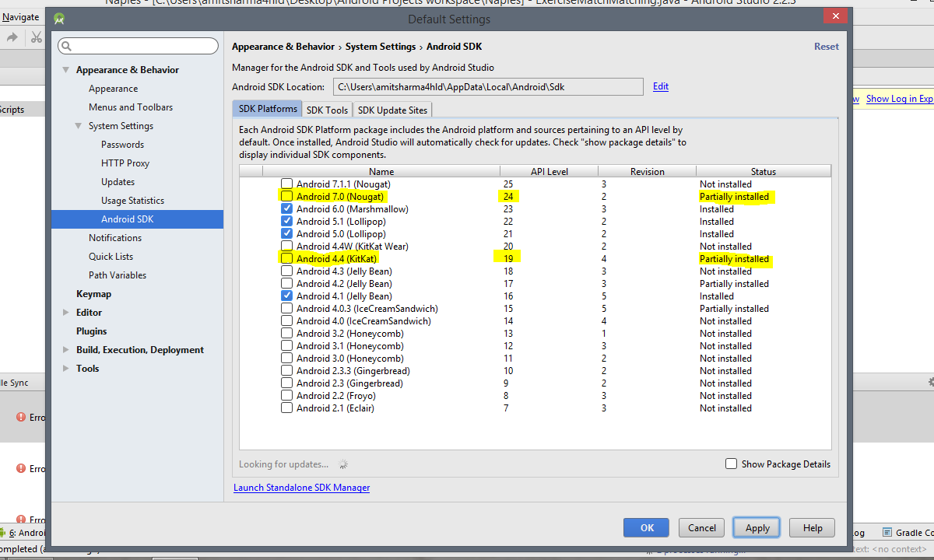
Task: Switch to the SDK Tools tab
Action: (x=327, y=110)
